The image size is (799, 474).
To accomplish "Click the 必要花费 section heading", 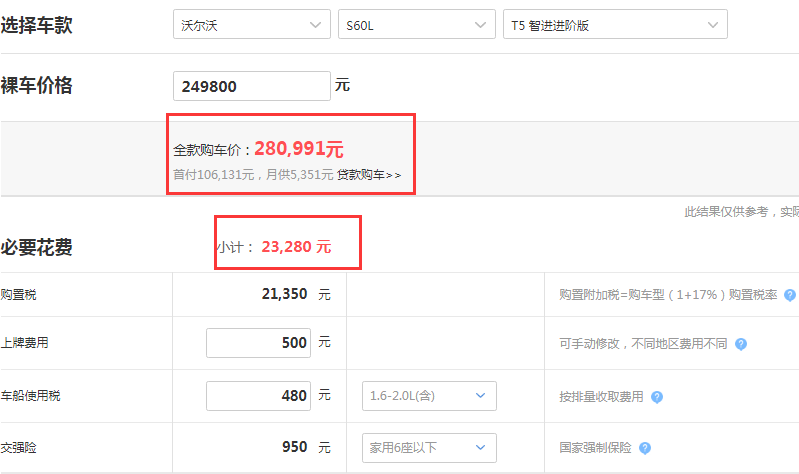I will pyautogui.click(x=37, y=247).
